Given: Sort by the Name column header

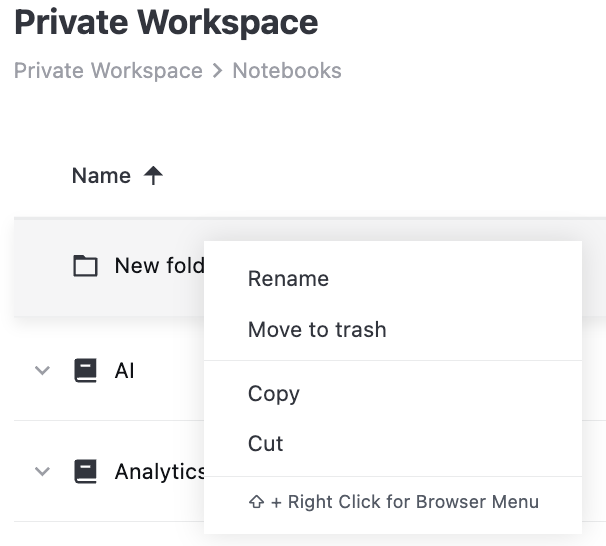Looking at the screenshot, I should [101, 176].
